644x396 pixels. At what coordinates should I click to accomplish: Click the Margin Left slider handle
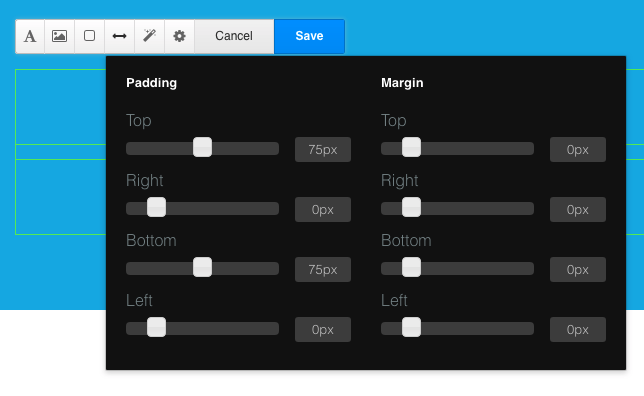[412, 327]
